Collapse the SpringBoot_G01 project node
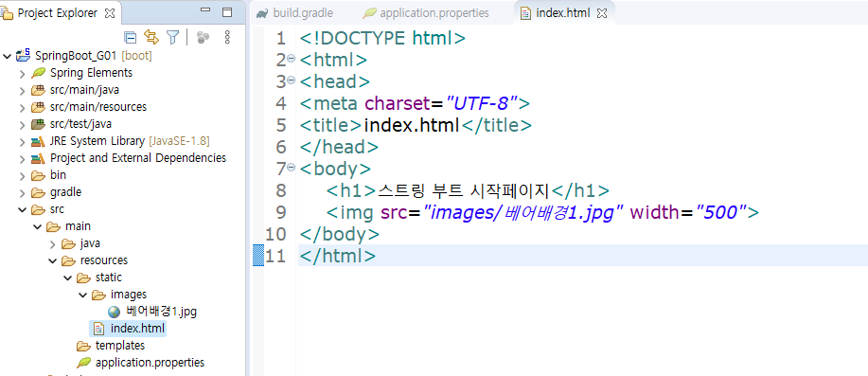868x376 pixels. [7, 56]
